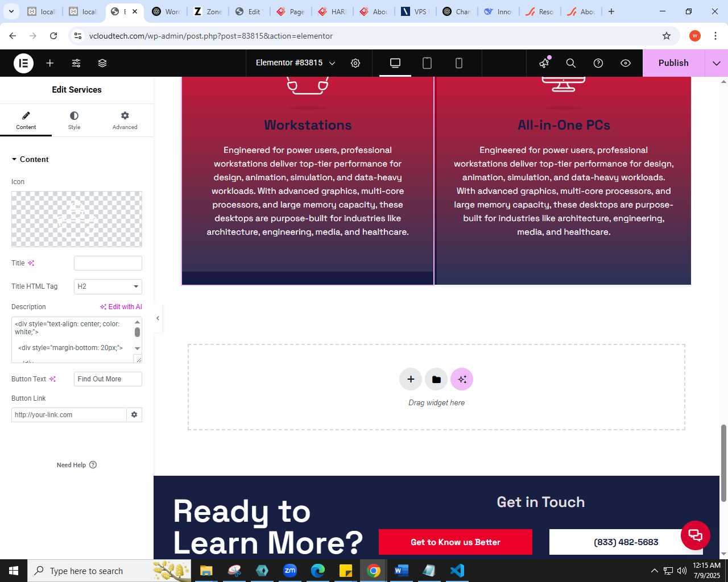Open the Elementor #83815 document dropdown
Viewport: 728px width, 582px height.
(295, 63)
